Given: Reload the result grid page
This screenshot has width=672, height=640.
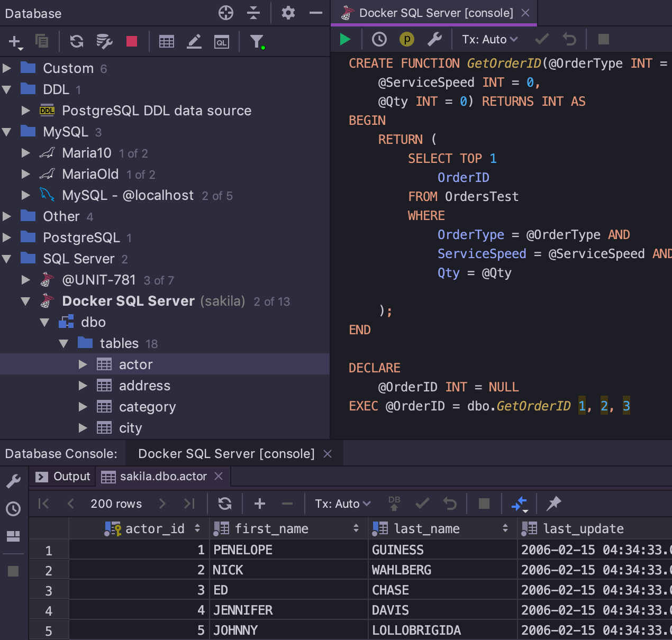Looking at the screenshot, I should tap(225, 504).
